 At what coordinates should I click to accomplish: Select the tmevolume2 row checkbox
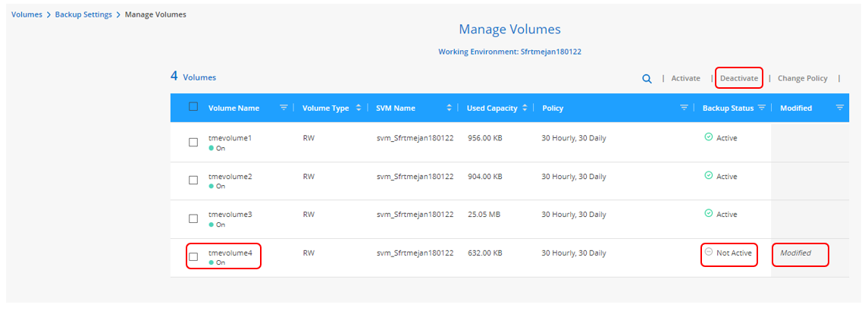[193, 181]
